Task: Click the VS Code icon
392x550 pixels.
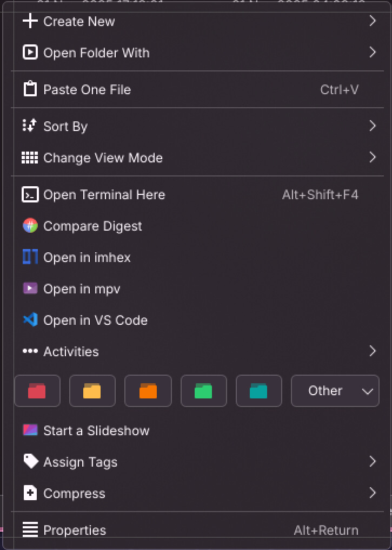Action: 30,320
